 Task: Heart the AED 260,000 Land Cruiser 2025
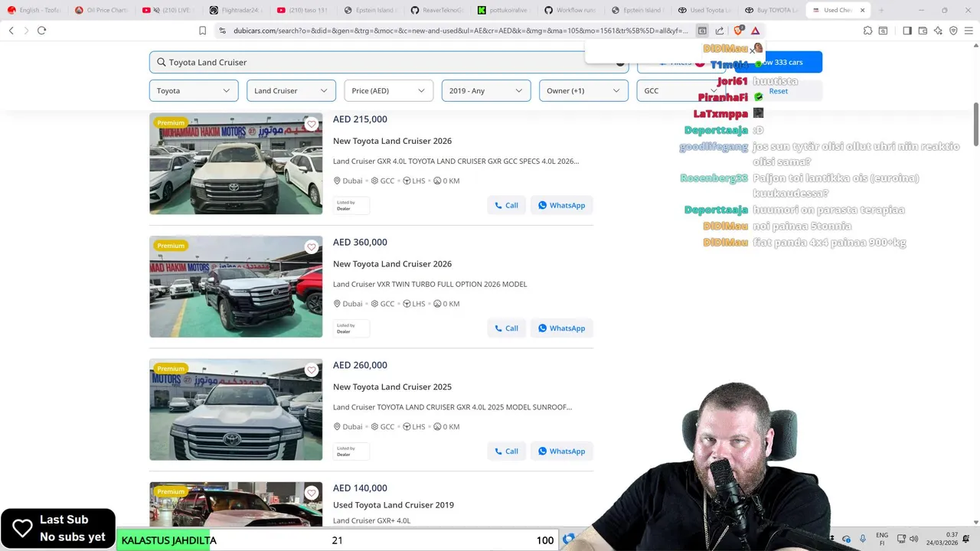[311, 370]
